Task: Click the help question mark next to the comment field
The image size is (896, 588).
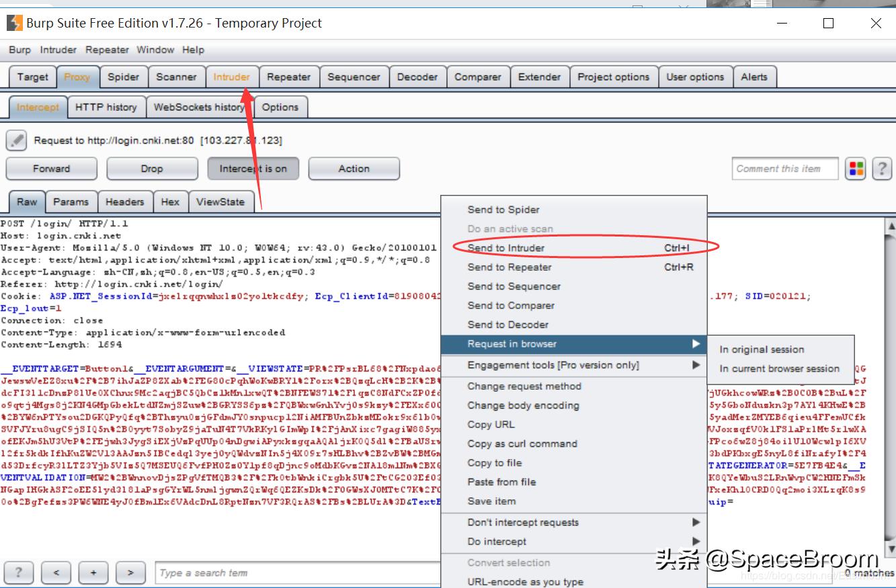Action: 881,169
